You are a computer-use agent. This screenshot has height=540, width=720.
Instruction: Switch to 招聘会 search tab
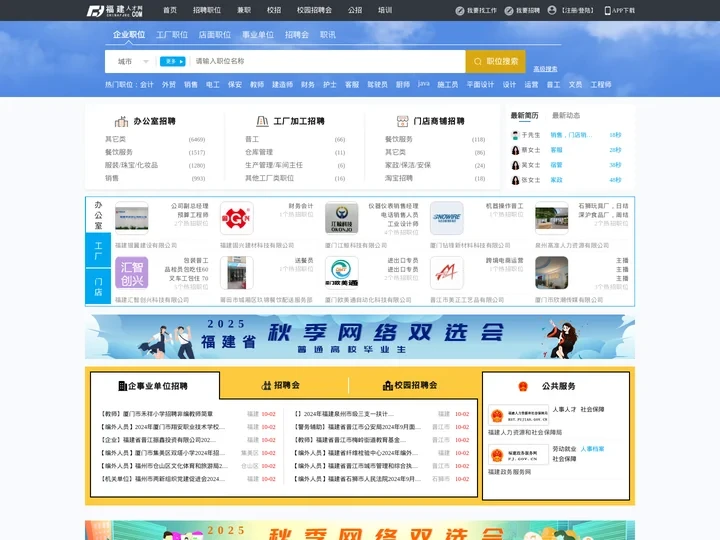click(x=297, y=35)
